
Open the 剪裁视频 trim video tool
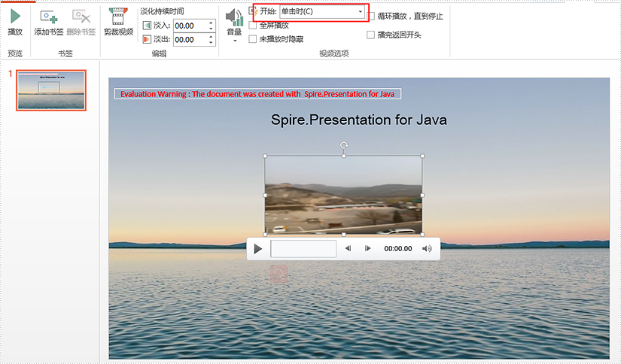(x=118, y=22)
